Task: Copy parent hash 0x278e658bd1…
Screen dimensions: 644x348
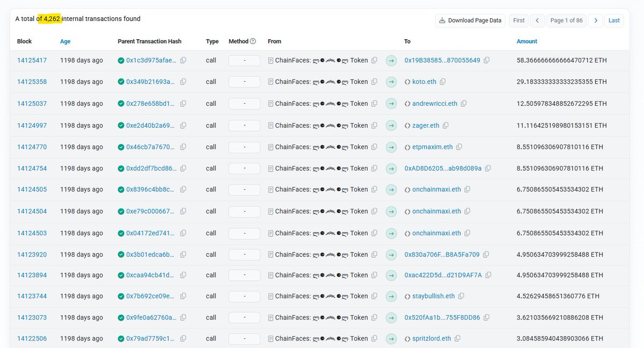Action: [183, 104]
